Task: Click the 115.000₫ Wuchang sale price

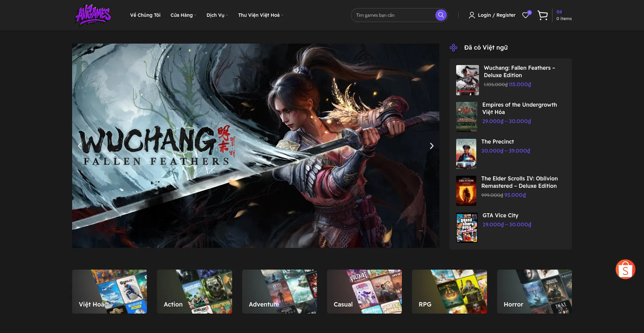Action: click(520, 85)
